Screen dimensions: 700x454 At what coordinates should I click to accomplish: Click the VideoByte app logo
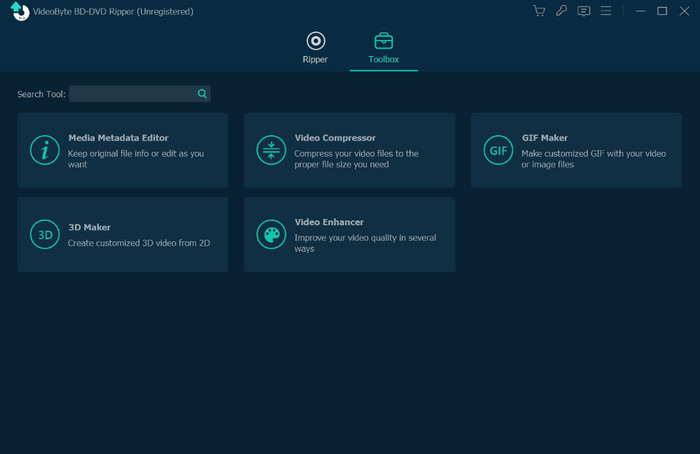point(20,11)
